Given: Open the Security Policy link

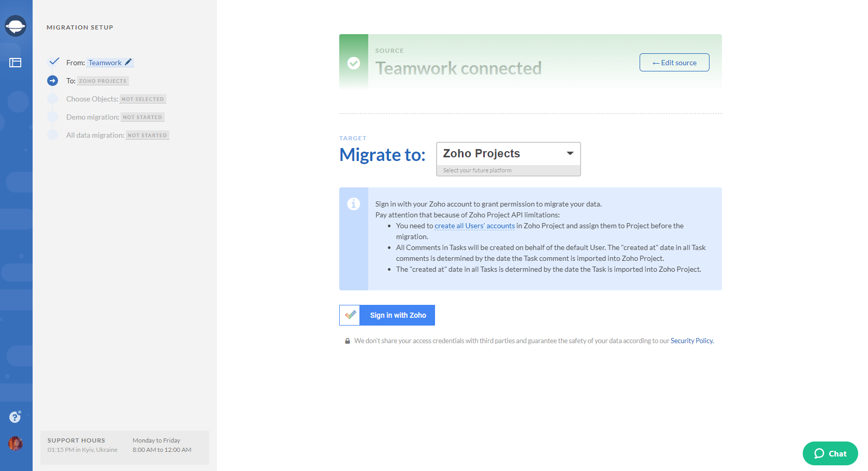Looking at the screenshot, I should click(x=692, y=341).
